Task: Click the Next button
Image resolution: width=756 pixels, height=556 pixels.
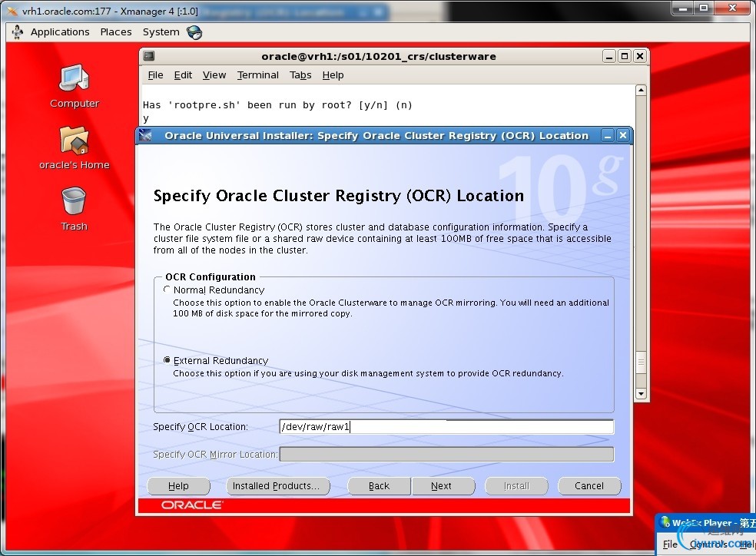Action: [443, 485]
